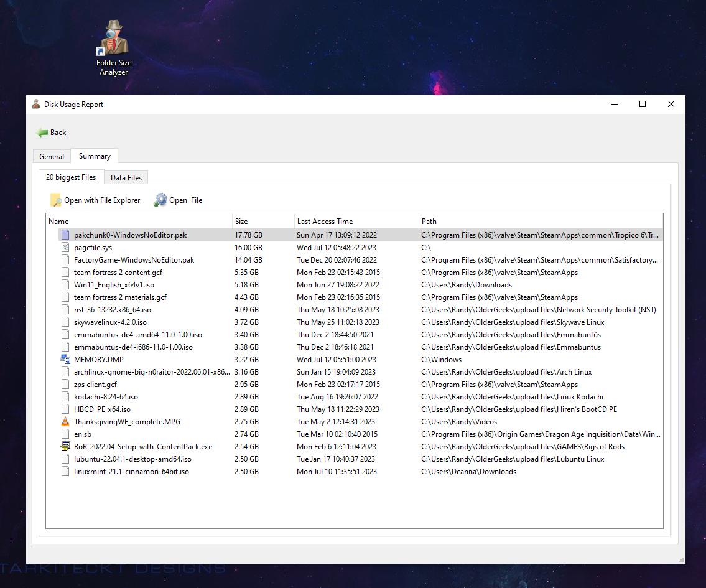Open the Folder Size Analyzer desktop shortcut
The image size is (706, 588).
[113, 48]
